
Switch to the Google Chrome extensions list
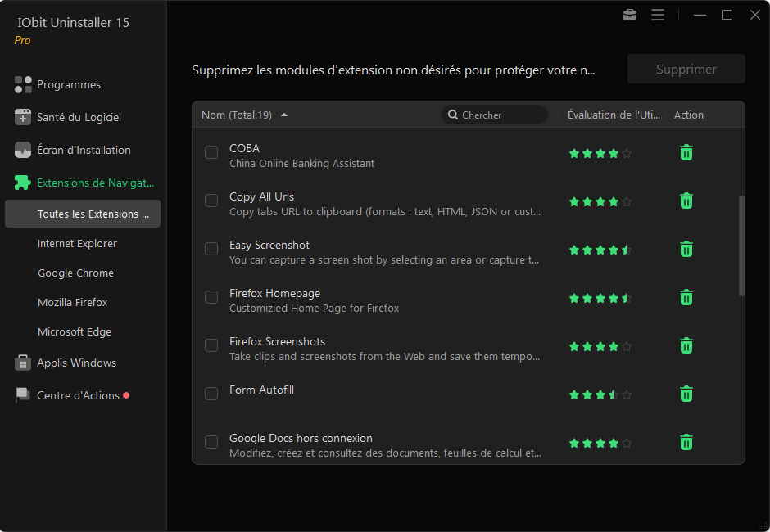click(75, 273)
